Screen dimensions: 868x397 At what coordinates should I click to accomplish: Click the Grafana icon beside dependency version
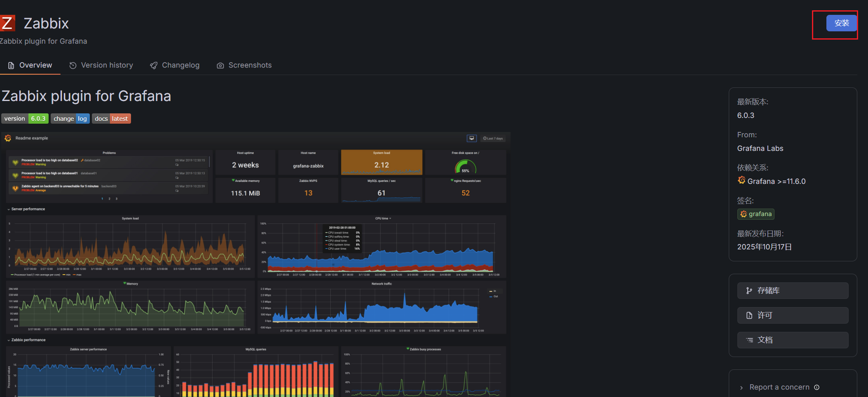click(742, 181)
